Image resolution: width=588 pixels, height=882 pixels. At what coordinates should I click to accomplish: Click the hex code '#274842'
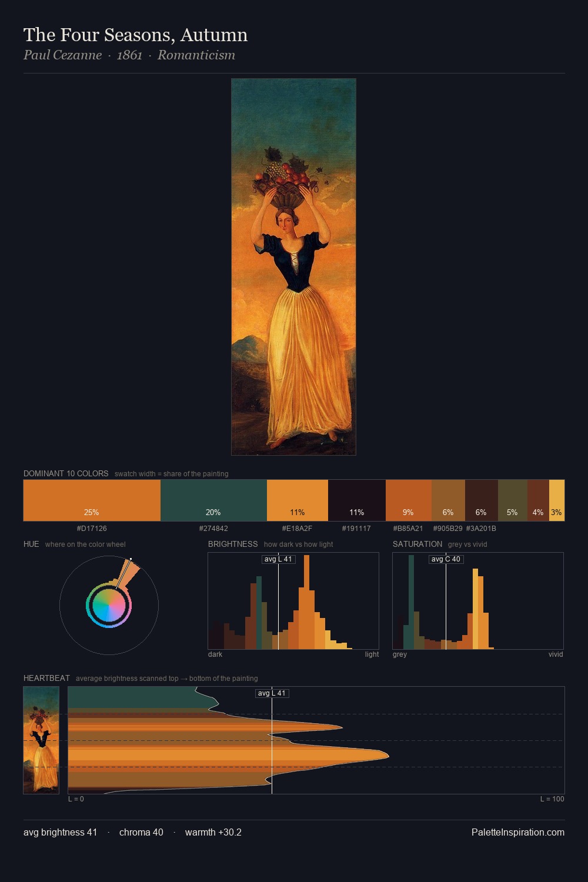[213, 529]
